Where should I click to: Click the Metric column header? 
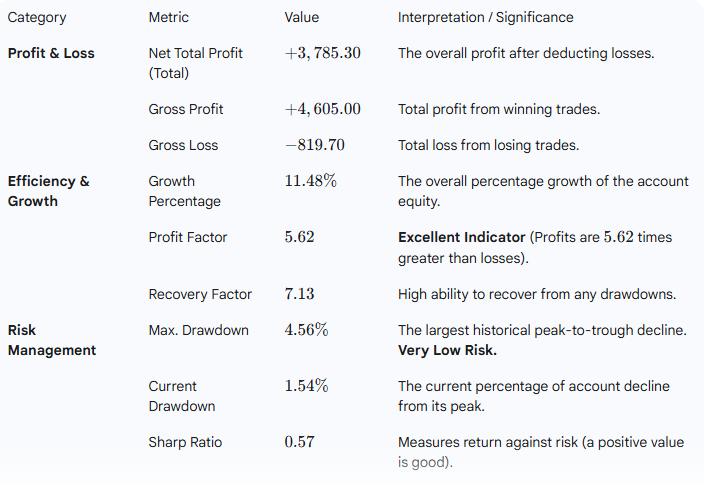tap(168, 17)
